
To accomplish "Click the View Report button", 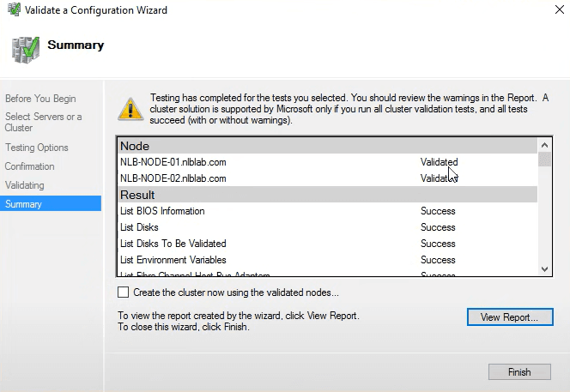I will coord(509,317).
